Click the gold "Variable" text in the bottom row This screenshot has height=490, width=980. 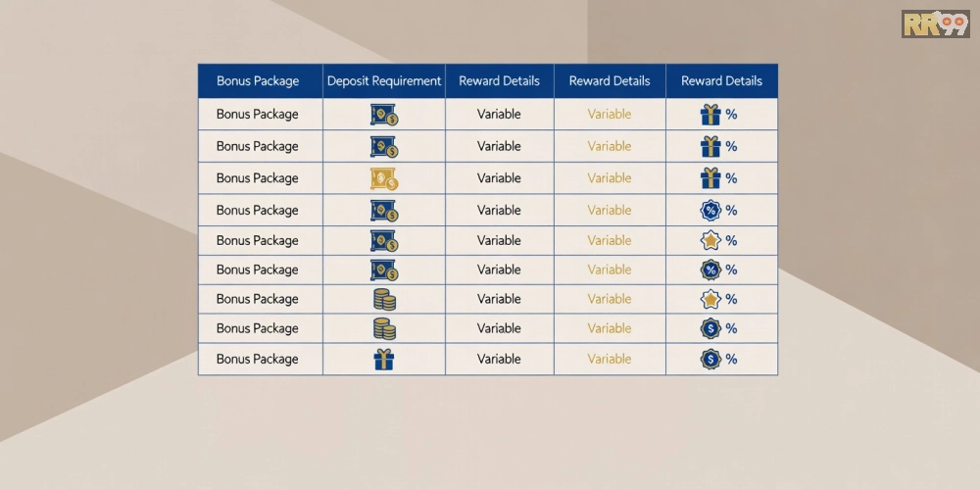click(610, 360)
